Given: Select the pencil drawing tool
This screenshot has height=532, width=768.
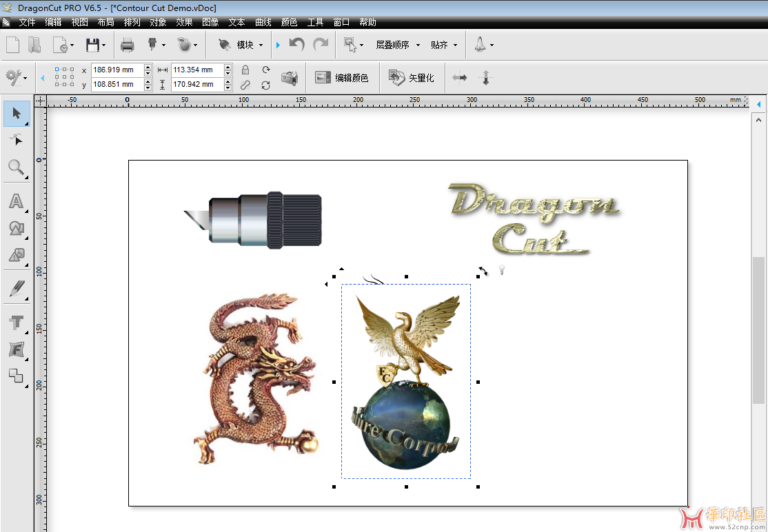Looking at the screenshot, I should (x=16, y=288).
